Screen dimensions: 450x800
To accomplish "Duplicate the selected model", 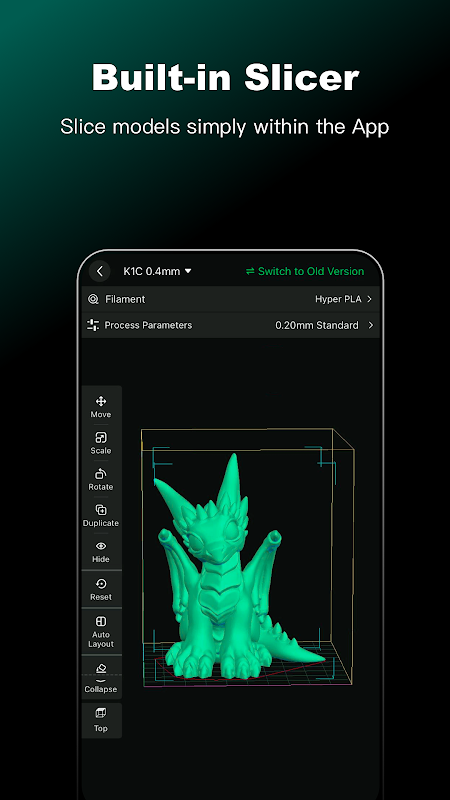I will tap(101, 515).
